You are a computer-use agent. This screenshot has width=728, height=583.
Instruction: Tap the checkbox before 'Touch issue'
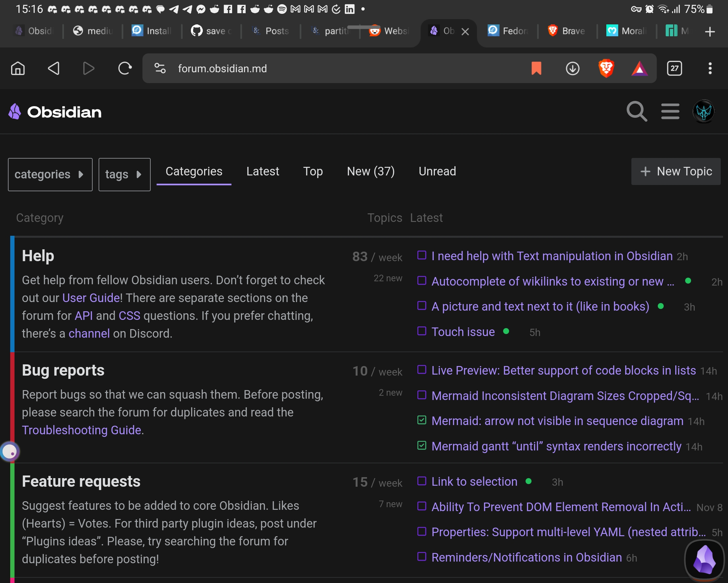tap(422, 331)
